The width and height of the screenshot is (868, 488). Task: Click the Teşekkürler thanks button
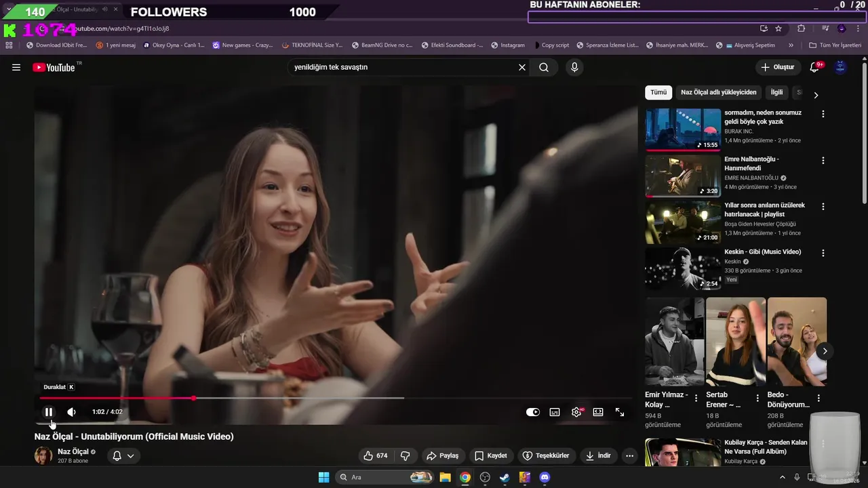[x=547, y=455]
